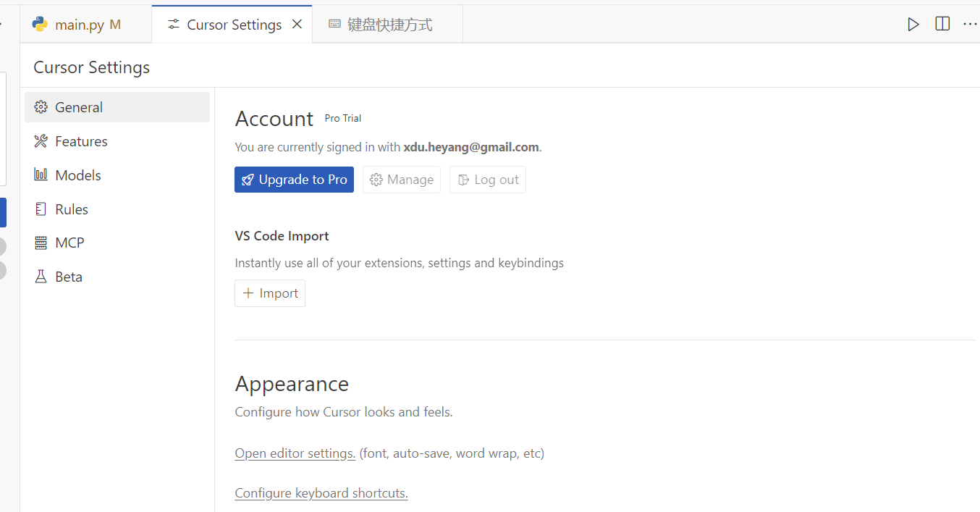Open the Models settings section
Image resolution: width=980 pixels, height=512 pixels.
(x=117, y=175)
